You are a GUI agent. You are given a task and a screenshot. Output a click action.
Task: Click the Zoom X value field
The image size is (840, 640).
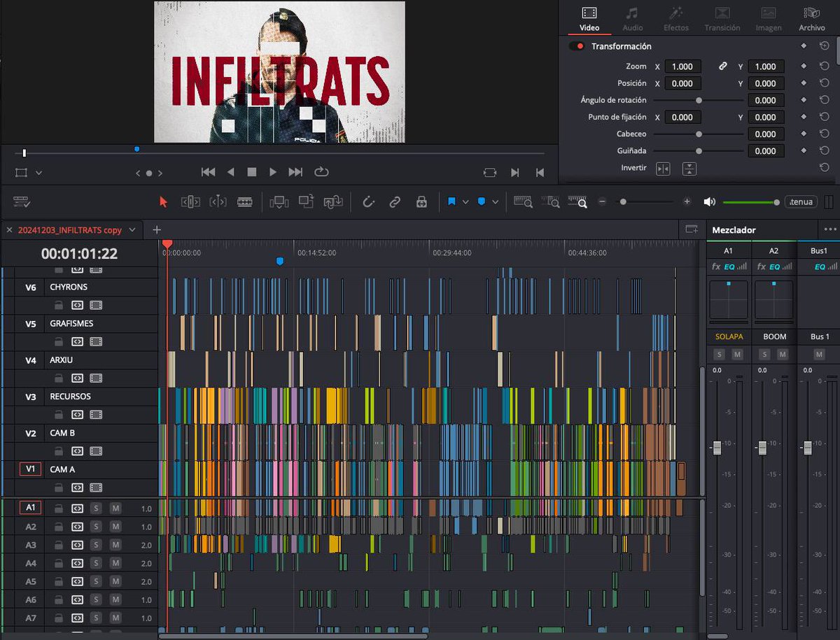point(682,66)
